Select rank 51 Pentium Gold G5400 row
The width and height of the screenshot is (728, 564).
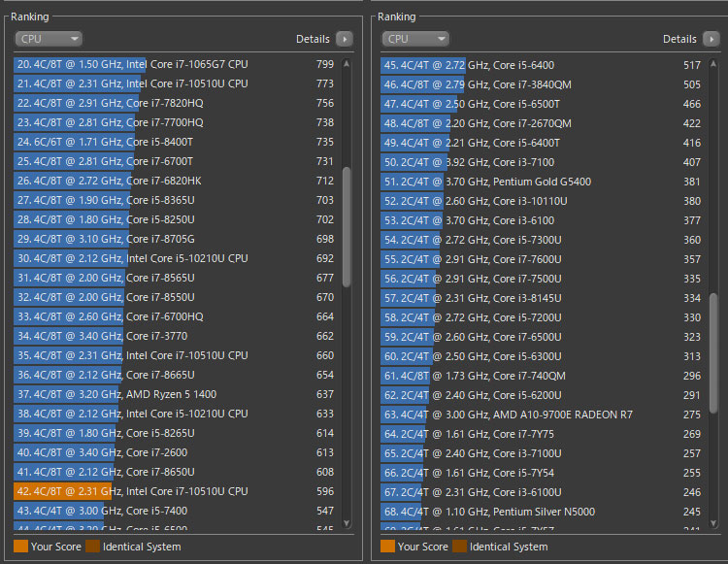(x=543, y=182)
